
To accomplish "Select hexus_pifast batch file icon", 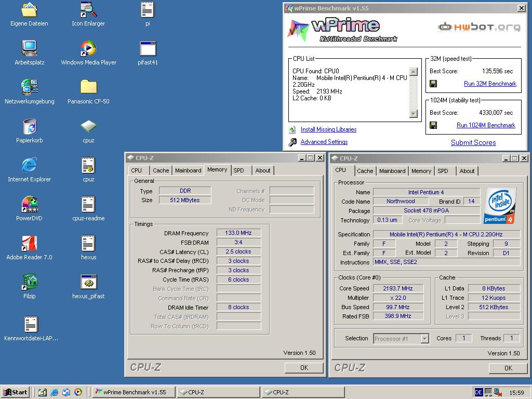I will pyautogui.click(x=88, y=282).
